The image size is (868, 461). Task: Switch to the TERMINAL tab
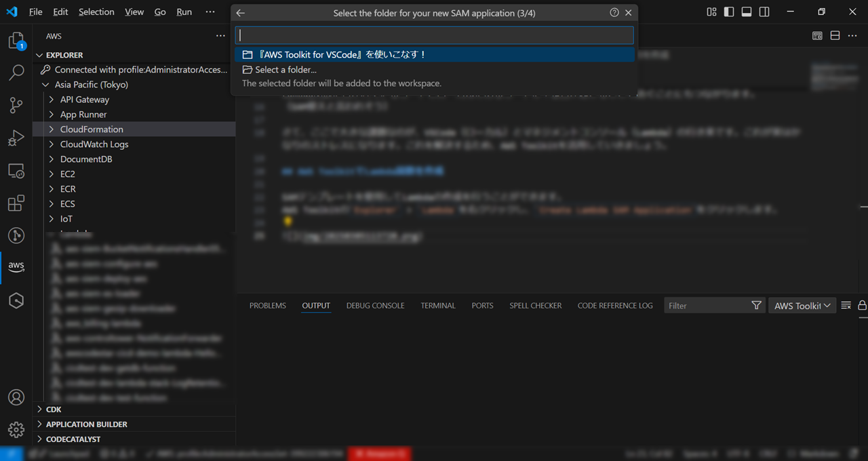coord(437,305)
